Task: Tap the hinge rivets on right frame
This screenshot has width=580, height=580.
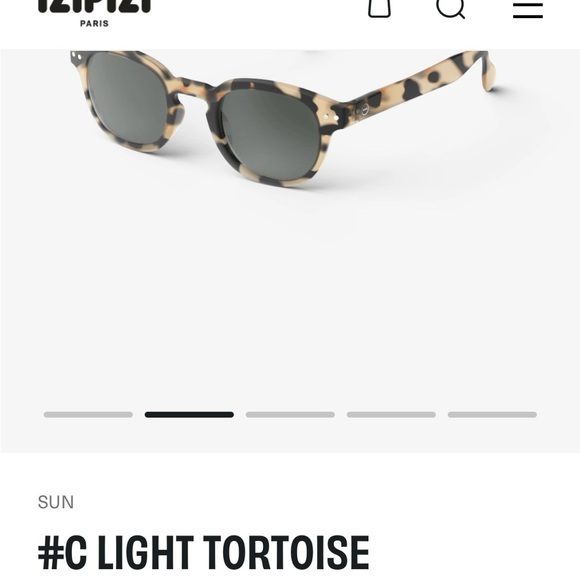Action: tap(331, 117)
